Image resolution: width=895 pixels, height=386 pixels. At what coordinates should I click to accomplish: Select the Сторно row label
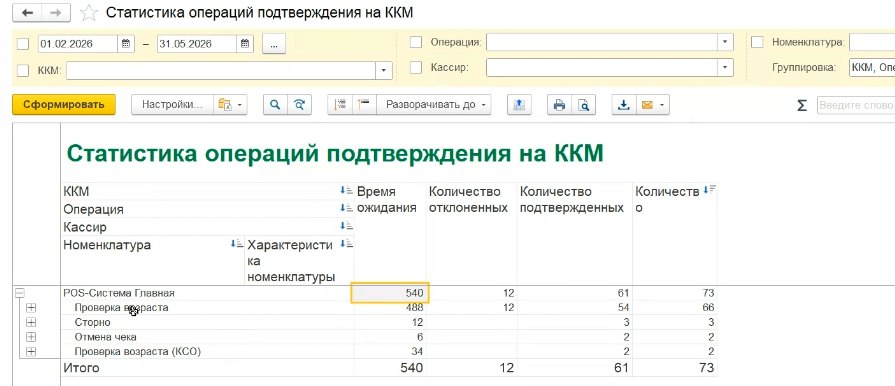tap(92, 323)
